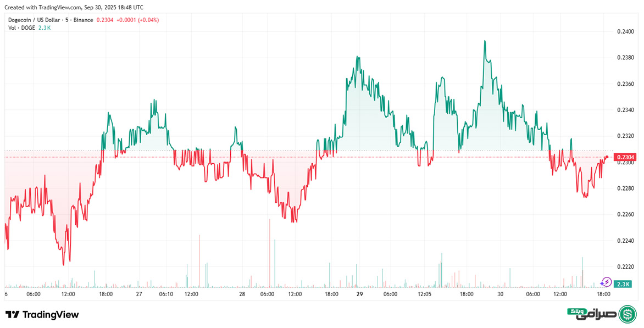644x328 pixels.
Task: Click the TradingView logo at bottom left
Action: pos(42,315)
